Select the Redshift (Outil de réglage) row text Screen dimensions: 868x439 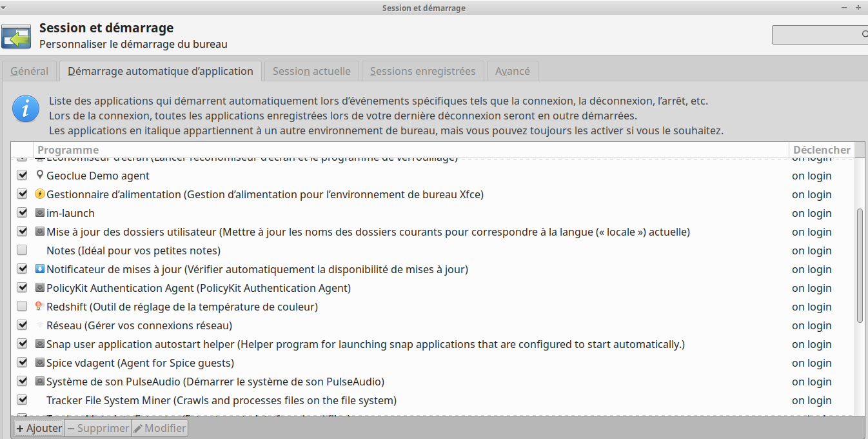tap(182, 307)
